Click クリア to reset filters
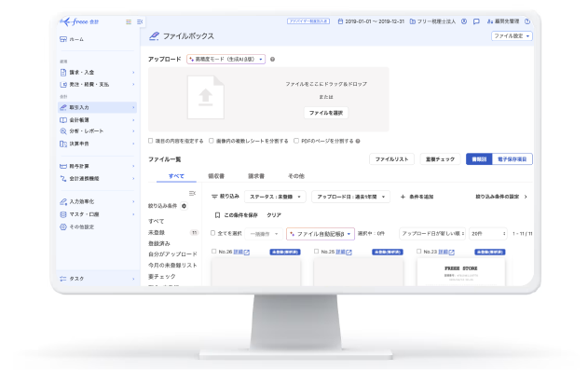Image resolution: width=588 pixels, height=370 pixels. coord(274,215)
